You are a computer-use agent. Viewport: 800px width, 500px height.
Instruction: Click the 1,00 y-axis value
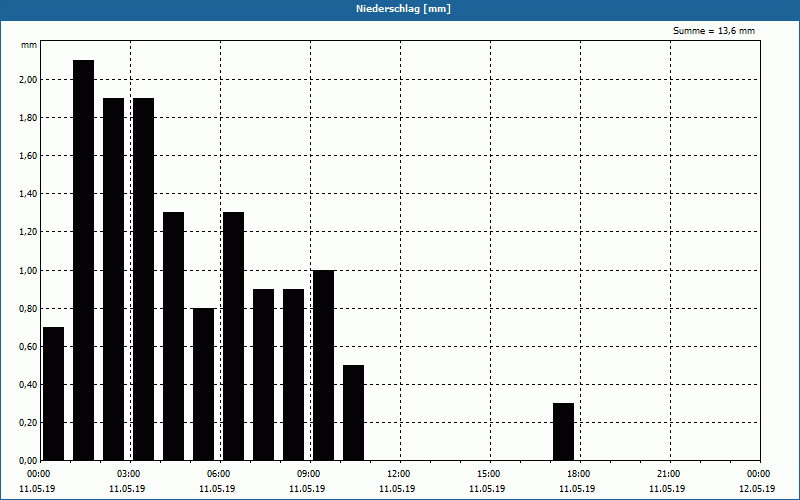point(28,270)
